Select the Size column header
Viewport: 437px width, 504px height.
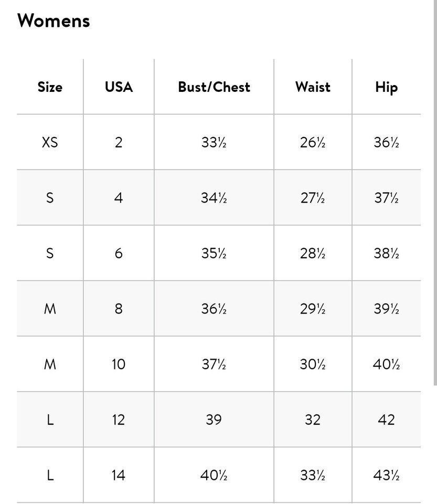[x=50, y=87]
